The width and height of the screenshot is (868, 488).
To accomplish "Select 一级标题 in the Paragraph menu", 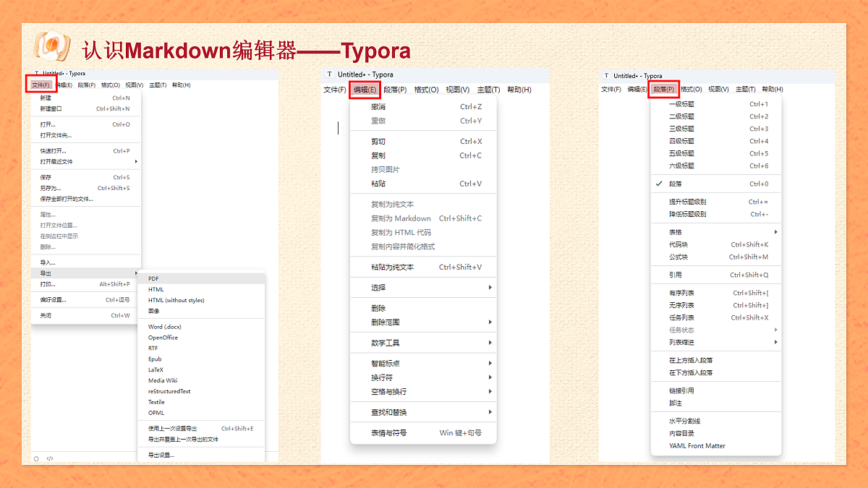I will [x=718, y=104].
